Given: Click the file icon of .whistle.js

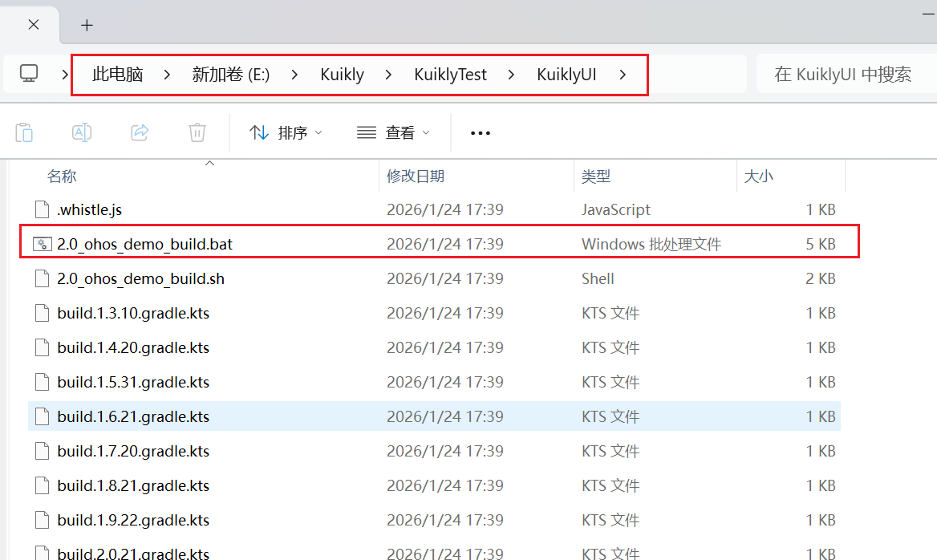Looking at the screenshot, I should click(x=43, y=209).
